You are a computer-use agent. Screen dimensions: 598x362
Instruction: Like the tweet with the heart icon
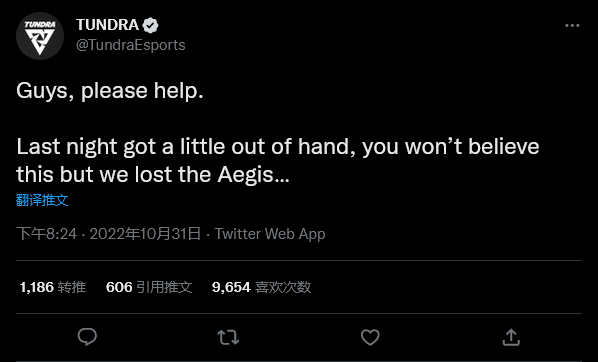(370, 337)
